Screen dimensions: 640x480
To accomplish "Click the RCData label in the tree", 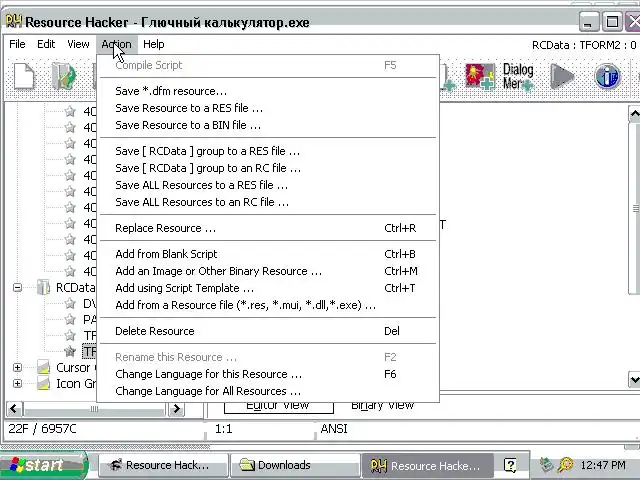I will 75,287.
